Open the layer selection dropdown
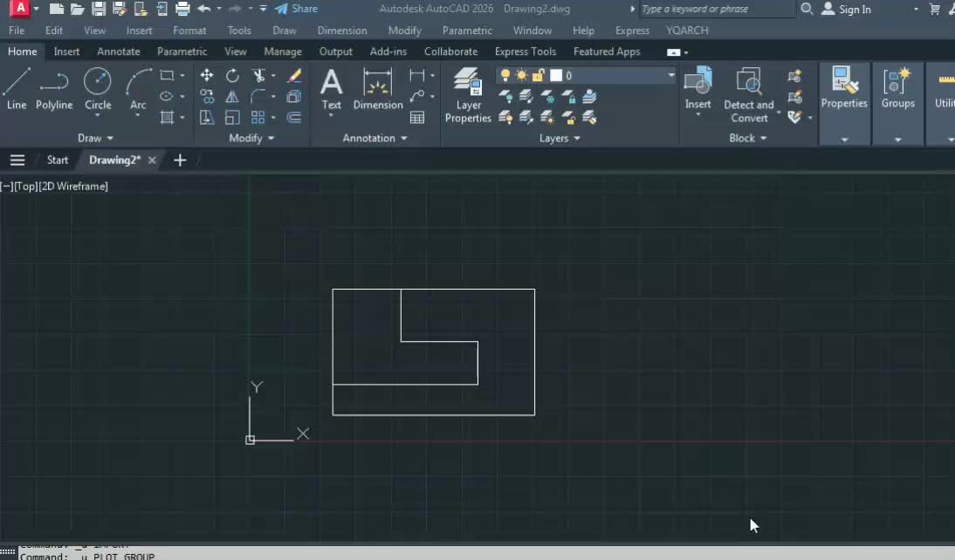955x560 pixels. pyautogui.click(x=670, y=75)
